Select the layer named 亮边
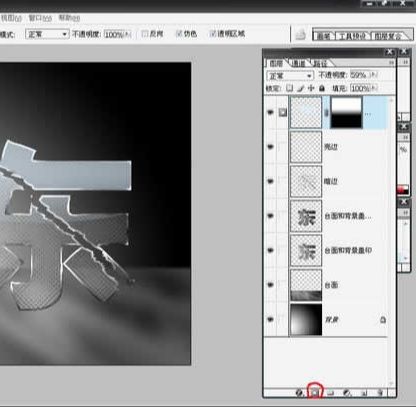Image resolution: width=416 pixels, height=407 pixels. click(x=331, y=147)
